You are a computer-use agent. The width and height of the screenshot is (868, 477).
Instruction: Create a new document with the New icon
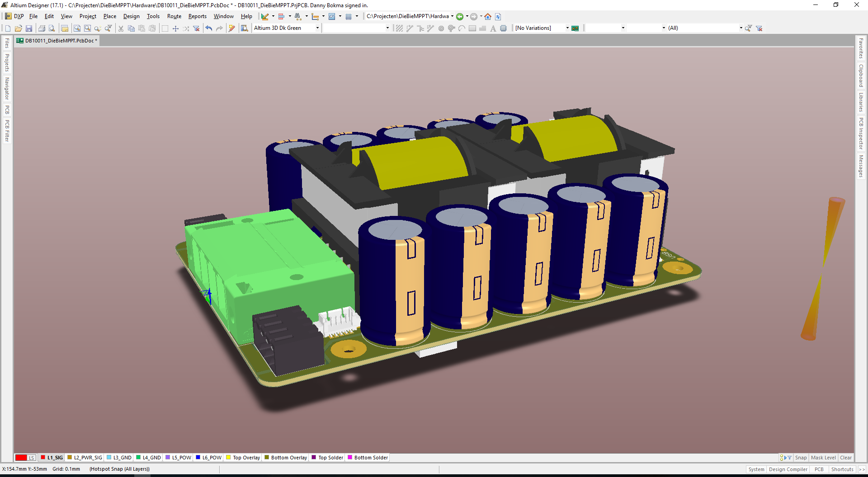[x=8, y=28]
